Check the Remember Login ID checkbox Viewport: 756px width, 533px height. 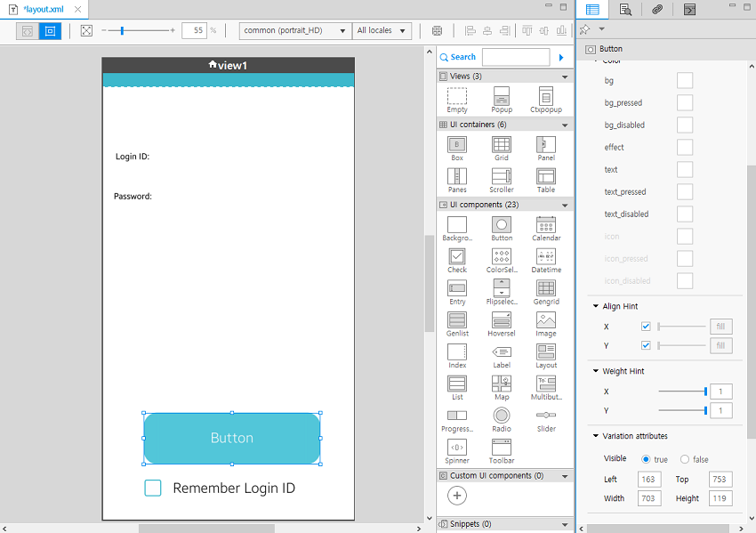click(x=153, y=488)
